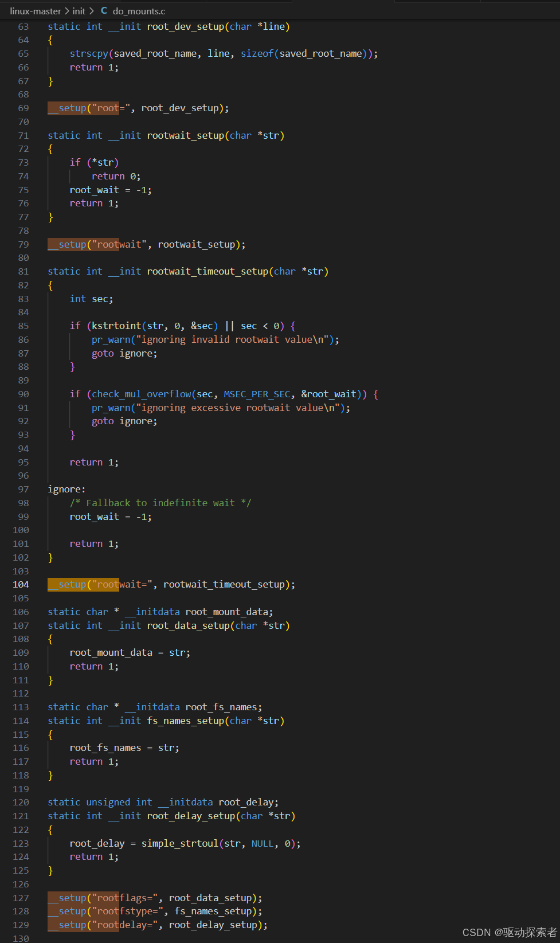Click rootwait_timeout_setup function definition name
The width and height of the screenshot is (560, 943).
(x=207, y=271)
